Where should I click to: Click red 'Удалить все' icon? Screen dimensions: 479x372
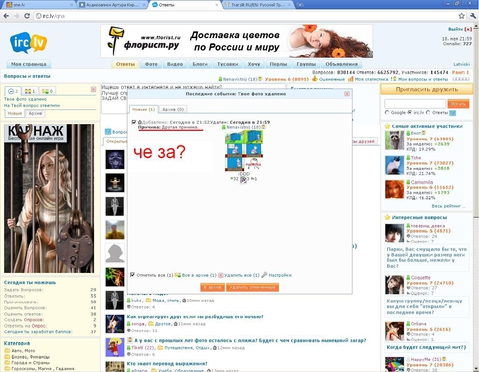(x=221, y=275)
